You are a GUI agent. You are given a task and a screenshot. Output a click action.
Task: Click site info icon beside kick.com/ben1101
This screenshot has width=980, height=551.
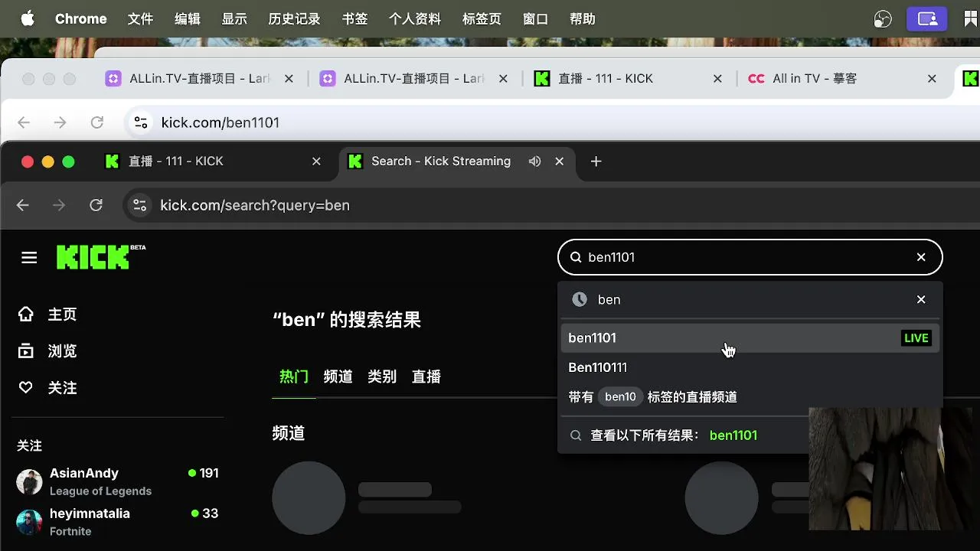pos(140,122)
